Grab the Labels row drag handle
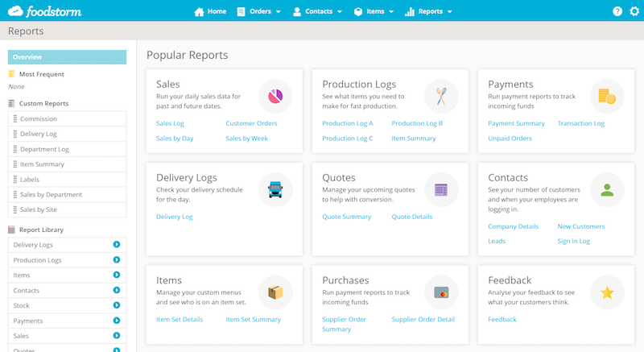 click(x=15, y=180)
